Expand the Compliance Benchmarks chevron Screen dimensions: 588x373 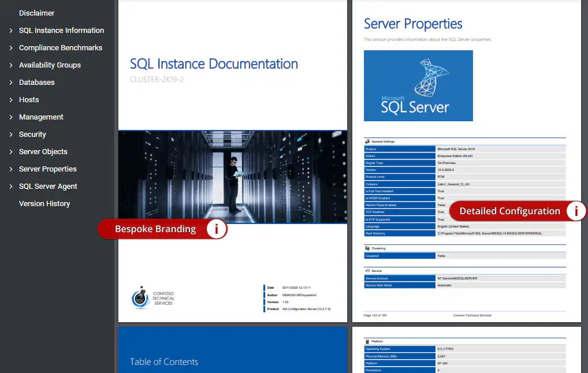[11, 47]
